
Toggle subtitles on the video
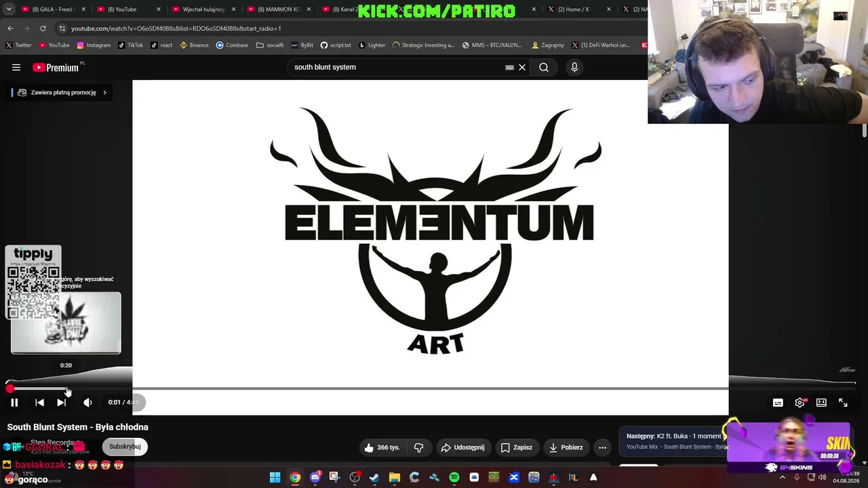pyautogui.click(x=778, y=403)
